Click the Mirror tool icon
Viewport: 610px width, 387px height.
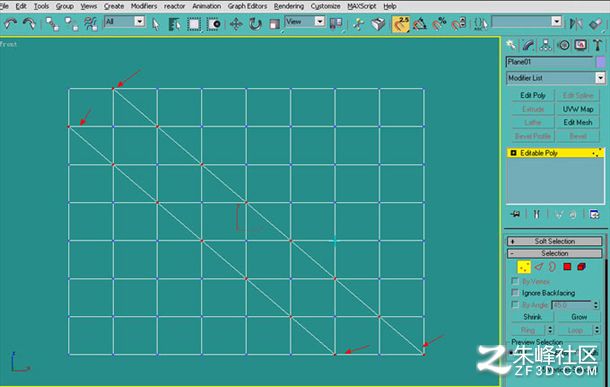pyautogui.click(x=576, y=24)
